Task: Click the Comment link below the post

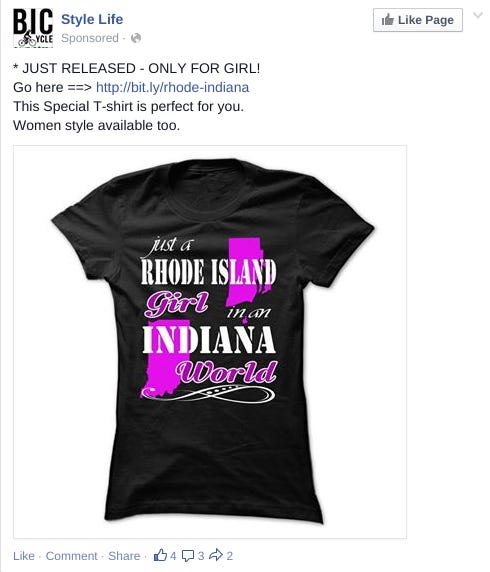Action: click(72, 556)
